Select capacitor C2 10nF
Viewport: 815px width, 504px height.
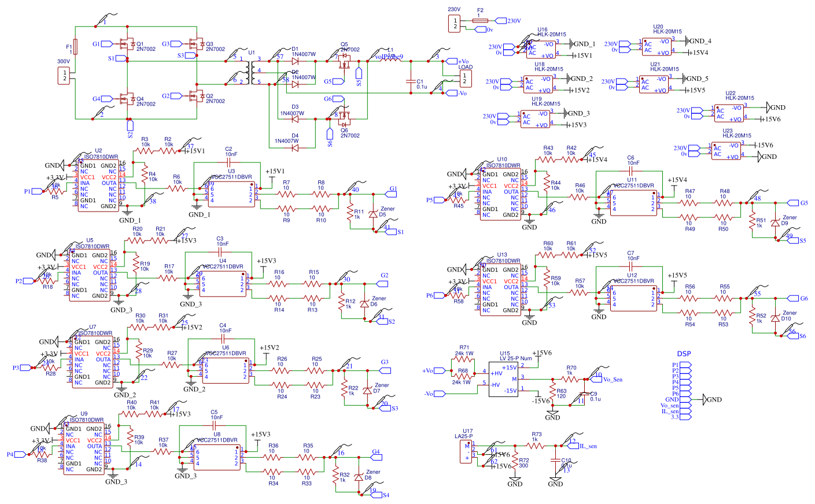point(228,164)
